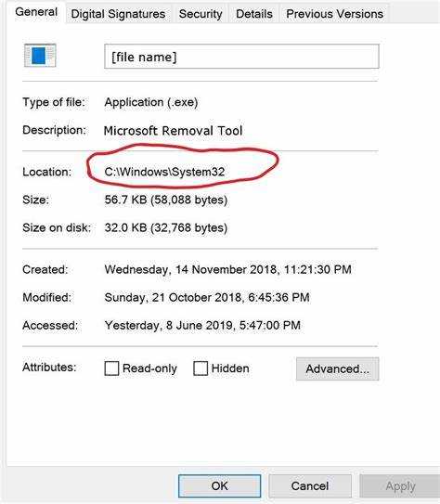Screen dimensions: 440x504
Task: Click the greyed-out Apply button
Action: (x=400, y=485)
